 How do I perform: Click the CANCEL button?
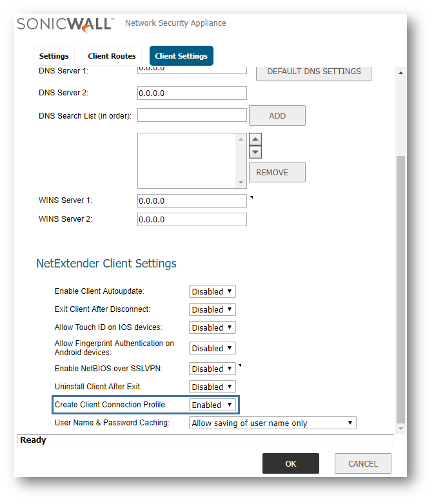point(362,463)
